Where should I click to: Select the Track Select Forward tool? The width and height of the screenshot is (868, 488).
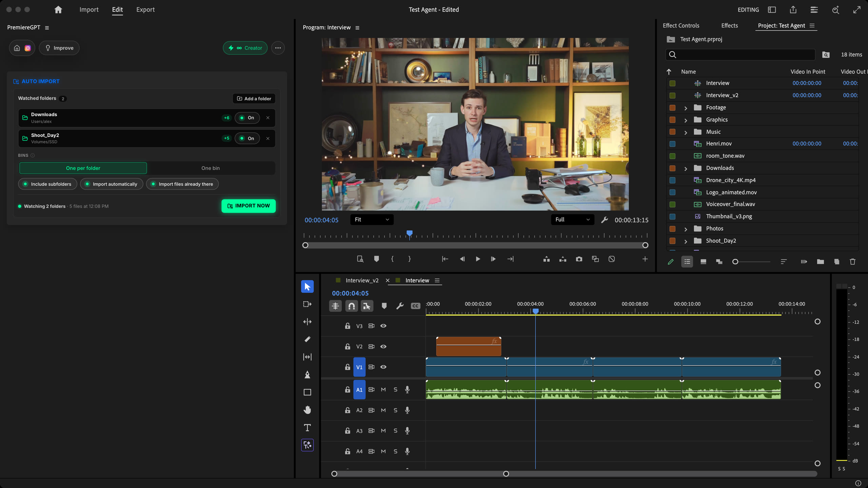tap(307, 304)
